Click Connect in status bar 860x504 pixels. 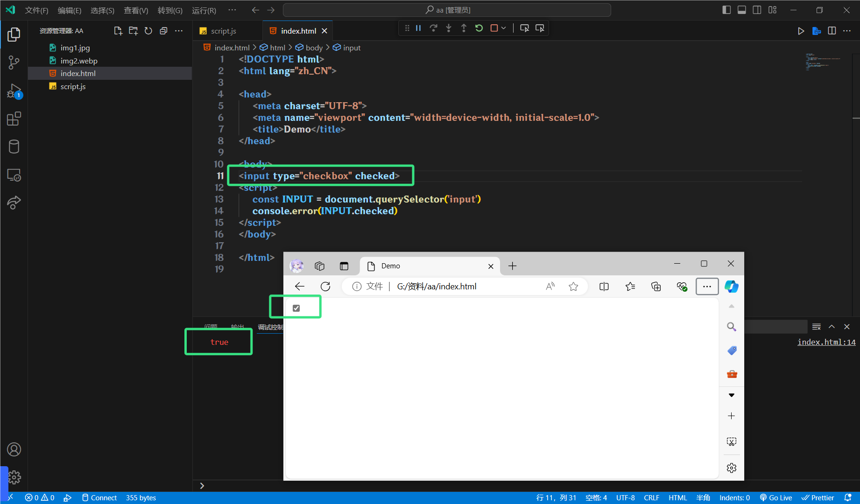(99, 498)
